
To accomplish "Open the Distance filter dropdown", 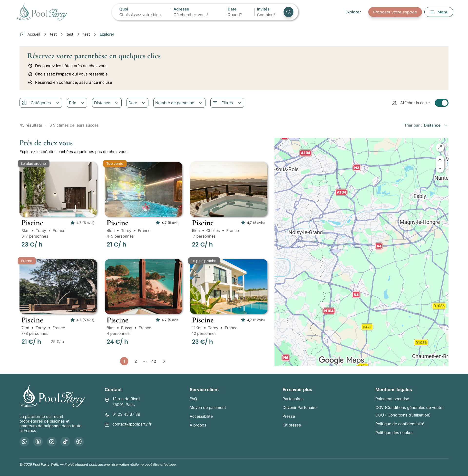I will (107, 103).
